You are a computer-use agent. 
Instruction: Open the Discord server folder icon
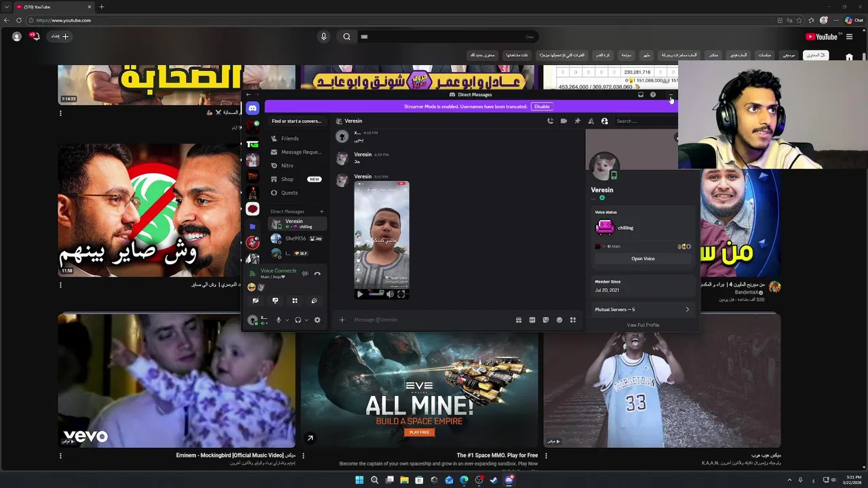[252, 226]
